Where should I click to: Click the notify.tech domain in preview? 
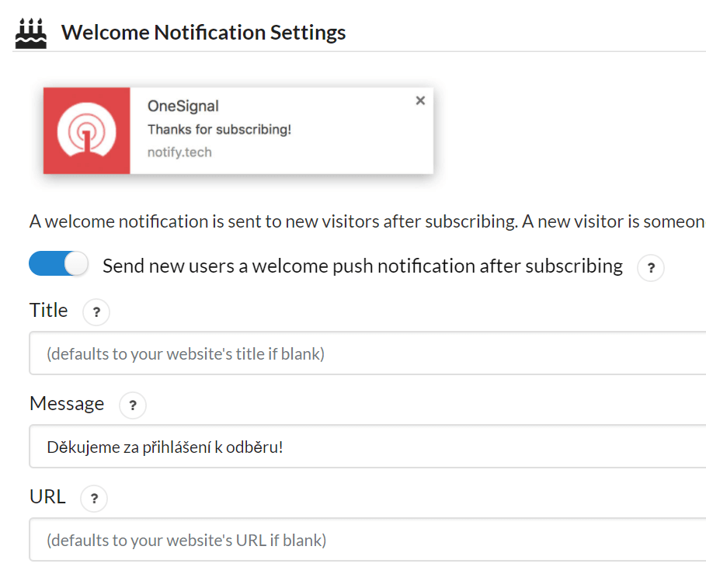(x=179, y=152)
